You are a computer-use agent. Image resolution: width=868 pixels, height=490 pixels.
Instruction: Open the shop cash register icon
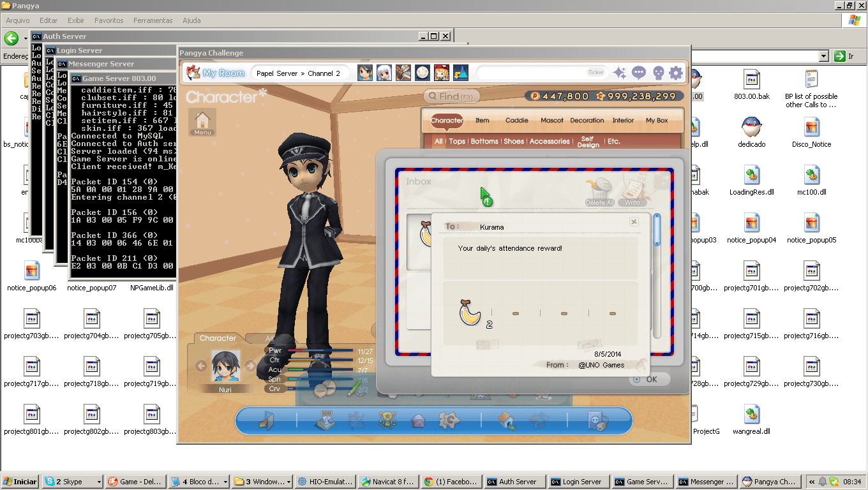coord(325,420)
